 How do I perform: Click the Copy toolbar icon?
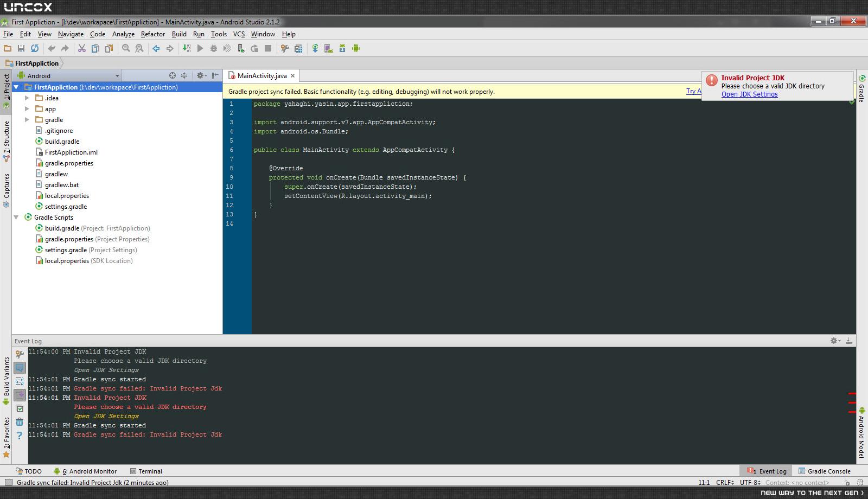pyautogui.click(x=95, y=48)
